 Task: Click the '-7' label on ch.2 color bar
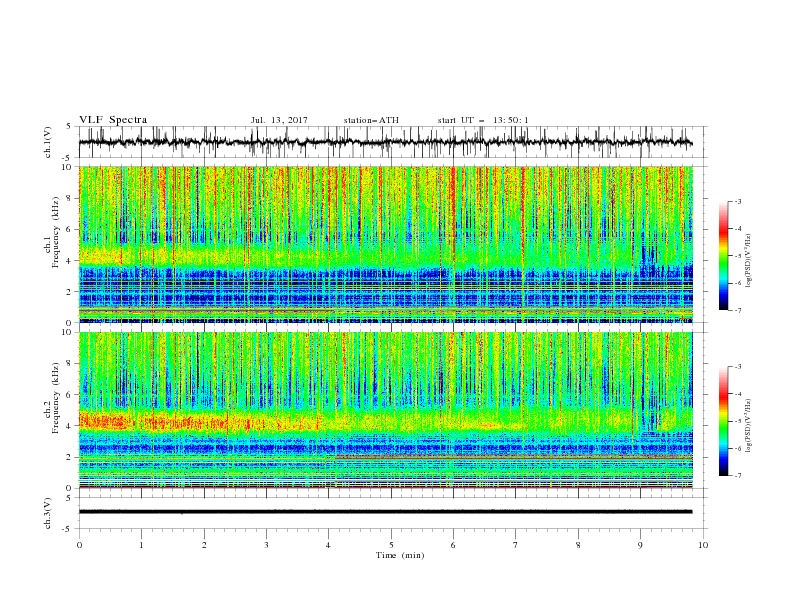pyautogui.click(x=737, y=476)
